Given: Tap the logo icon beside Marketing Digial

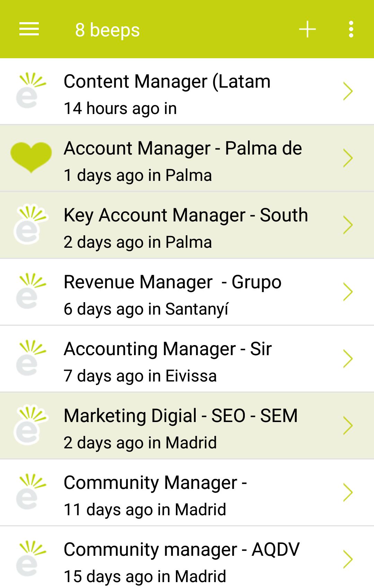Looking at the screenshot, I should coord(30,425).
